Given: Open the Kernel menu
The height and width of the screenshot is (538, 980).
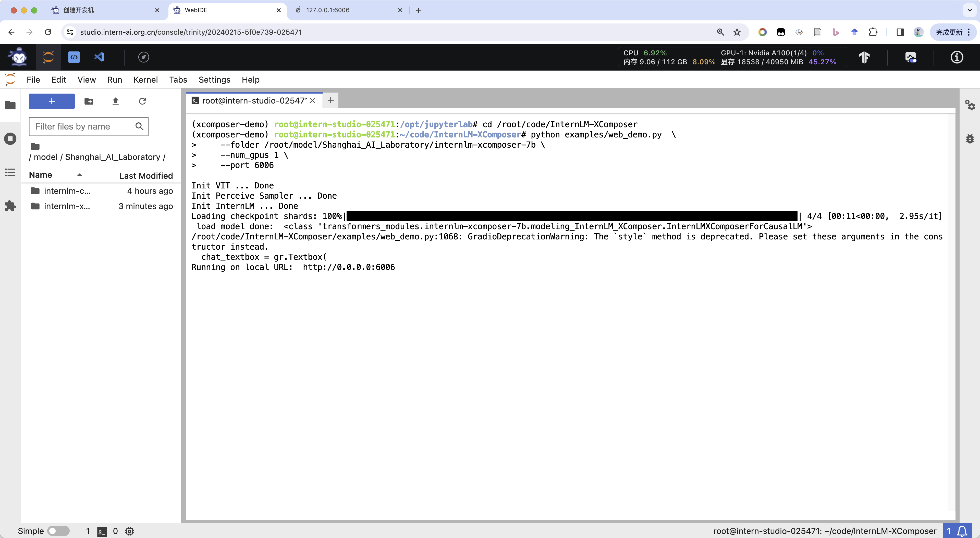Looking at the screenshot, I should click(145, 80).
